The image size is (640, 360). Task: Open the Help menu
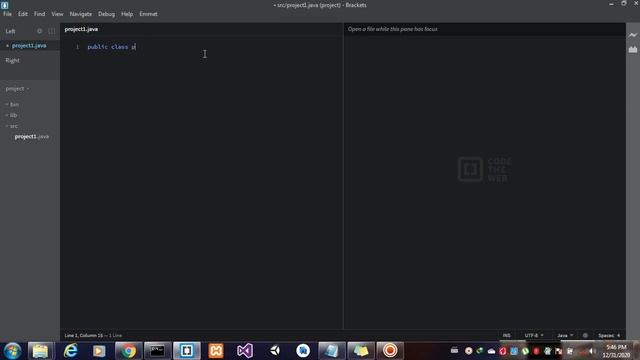coord(127,14)
